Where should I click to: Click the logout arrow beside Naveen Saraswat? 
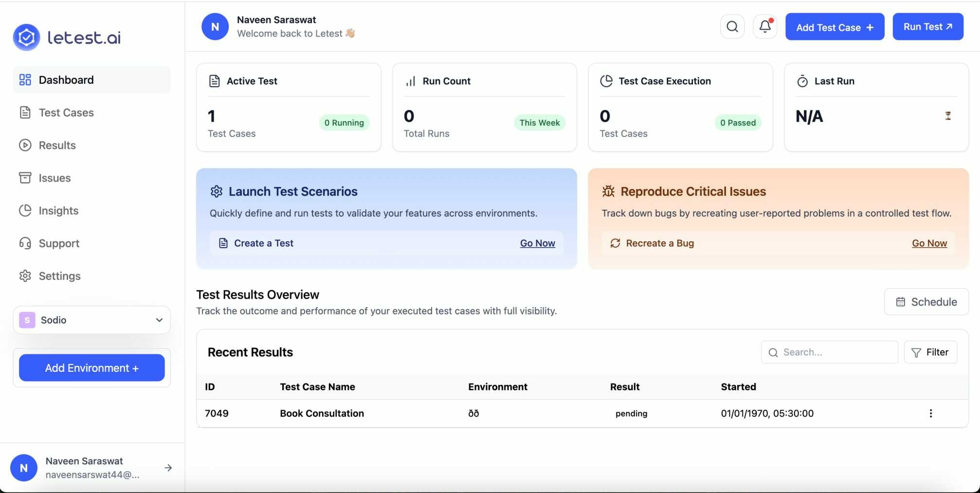coord(168,468)
